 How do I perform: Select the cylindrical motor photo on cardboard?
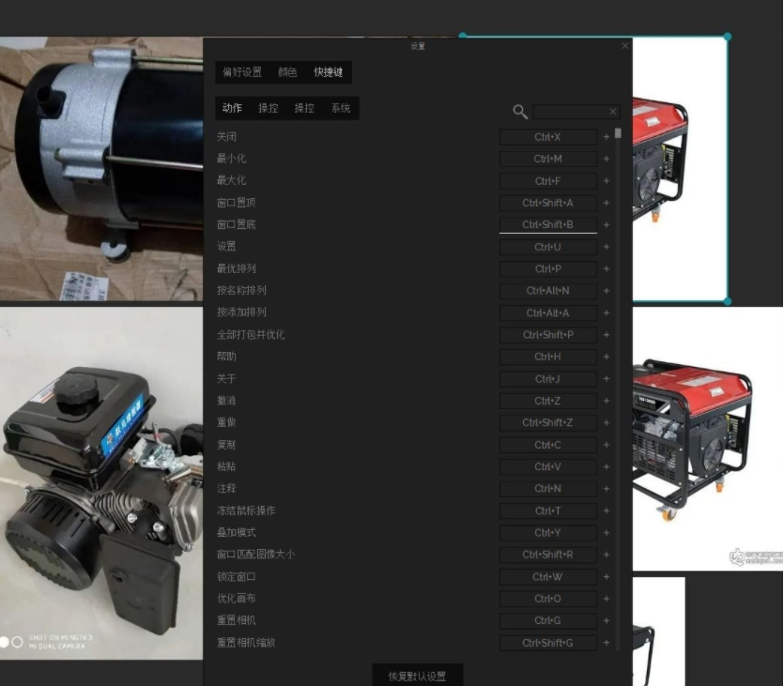tap(101, 168)
